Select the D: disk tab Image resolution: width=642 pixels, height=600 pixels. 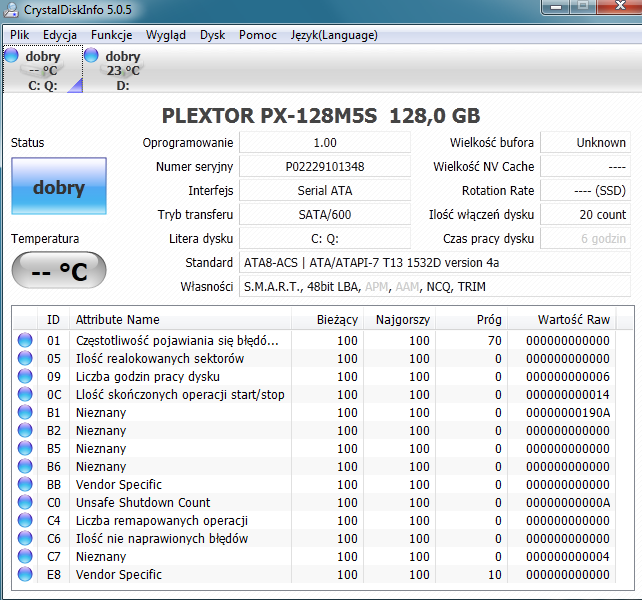[x=123, y=69]
